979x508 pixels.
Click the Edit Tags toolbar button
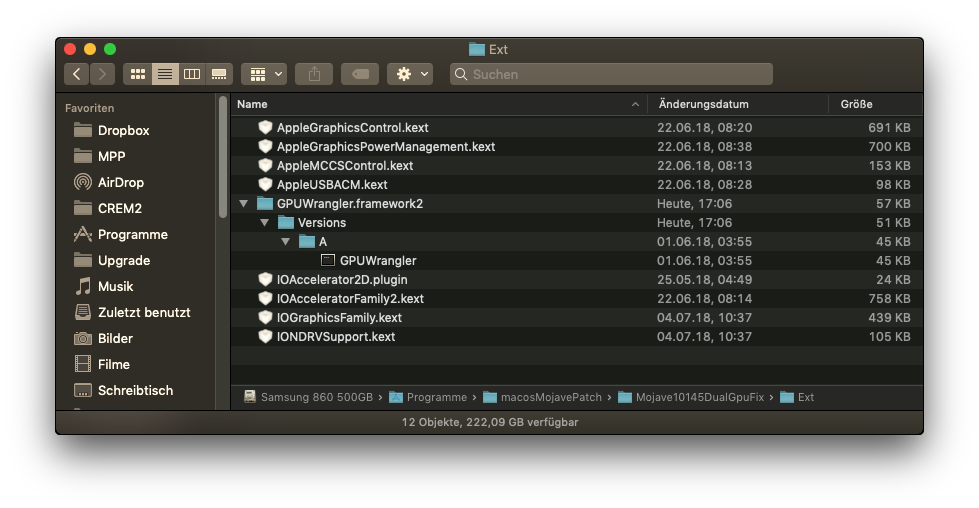(x=360, y=74)
